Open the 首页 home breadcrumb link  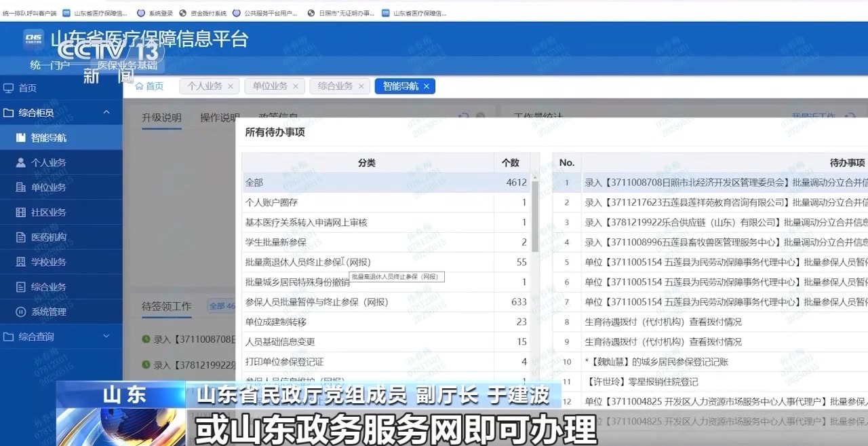pos(150,86)
